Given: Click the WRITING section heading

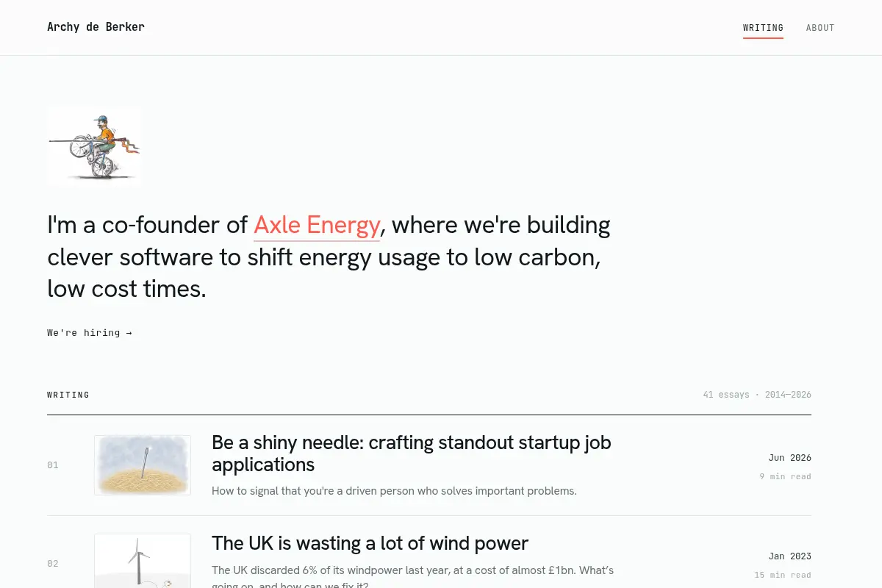Looking at the screenshot, I should coord(68,395).
